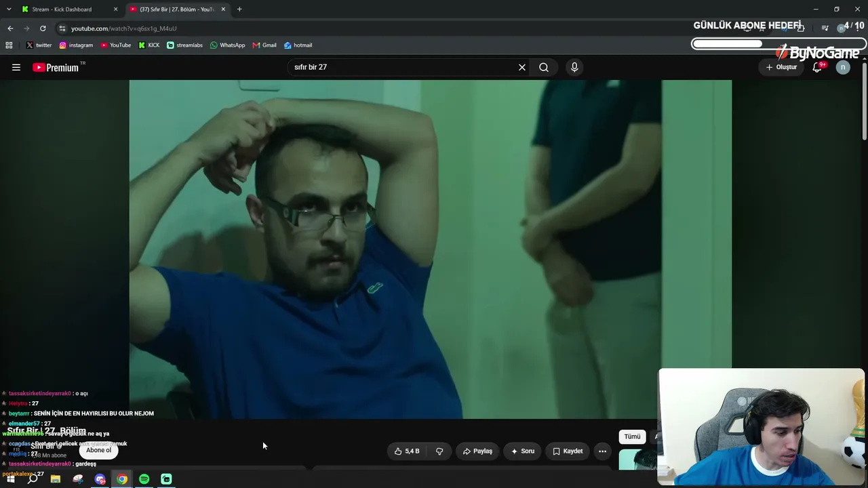This screenshot has width=868, height=488.
Task: Open Windows Start menu
Action: click(10, 479)
